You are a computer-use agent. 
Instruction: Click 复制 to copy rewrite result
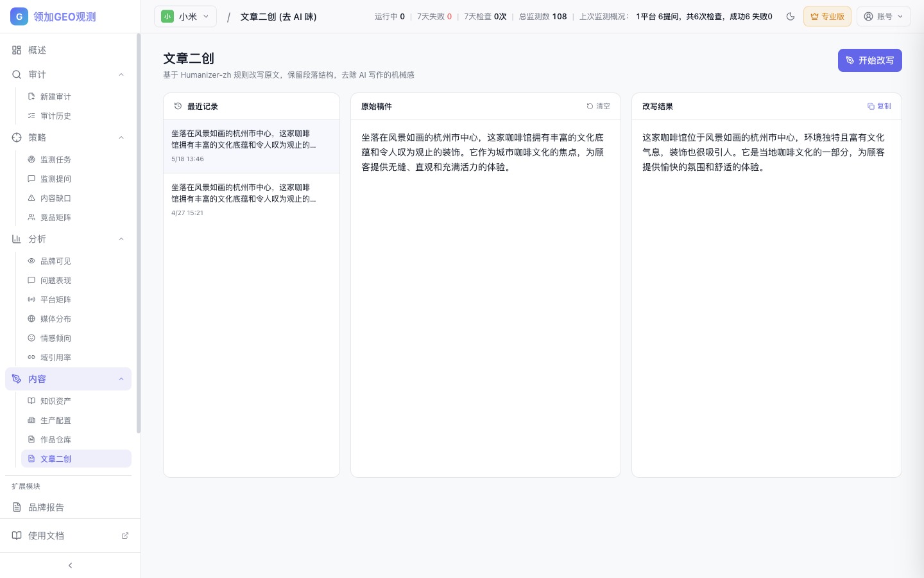point(879,106)
